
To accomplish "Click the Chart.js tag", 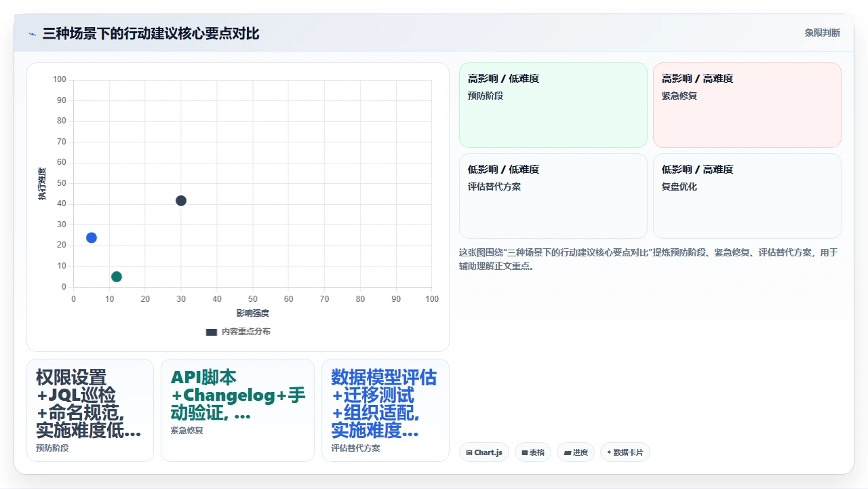I will click(484, 452).
